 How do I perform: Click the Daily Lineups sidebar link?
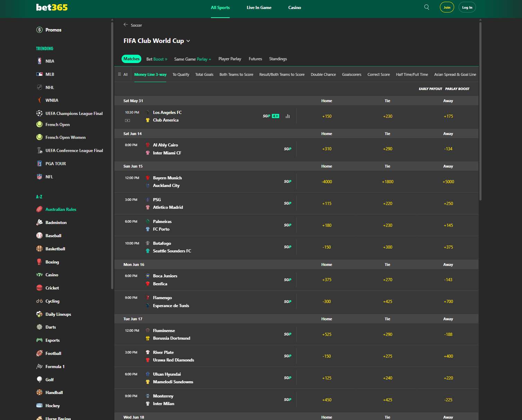(58, 314)
